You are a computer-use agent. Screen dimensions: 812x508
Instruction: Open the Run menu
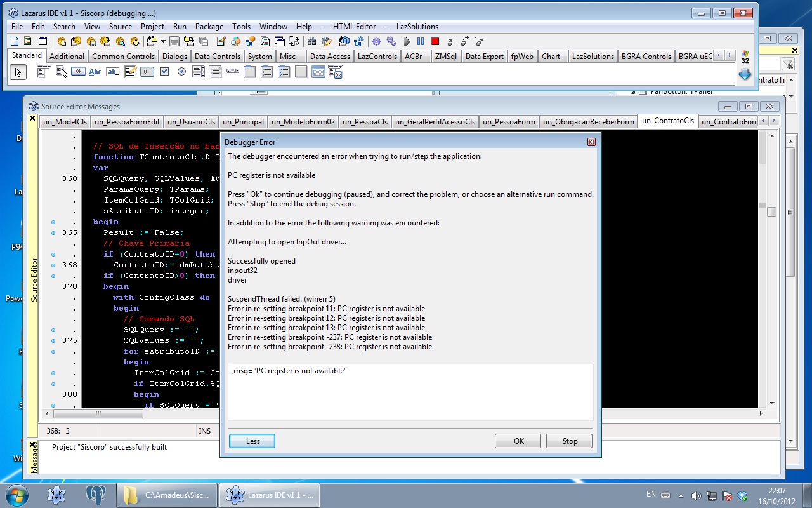pyautogui.click(x=180, y=27)
